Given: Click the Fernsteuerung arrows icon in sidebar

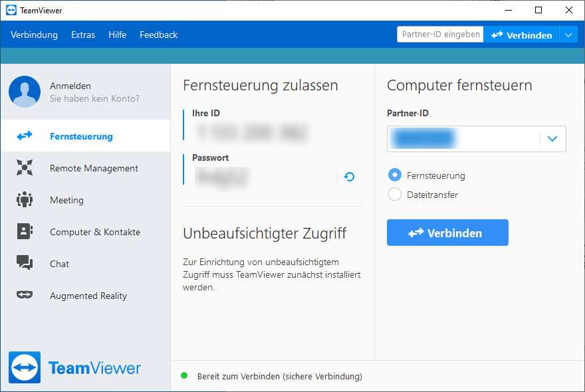Looking at the screenshot, I should (25, 136).
